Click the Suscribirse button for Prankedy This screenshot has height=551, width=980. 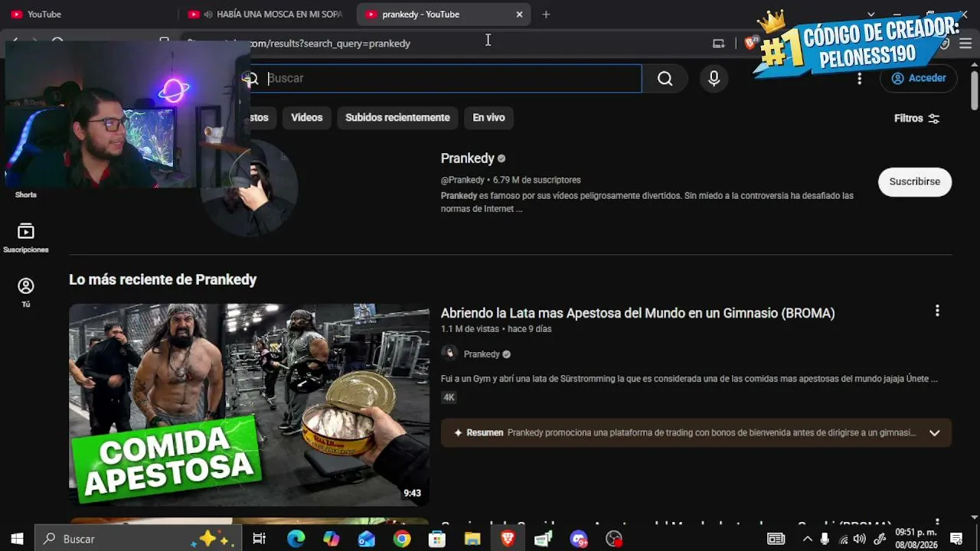click(914, 182)
